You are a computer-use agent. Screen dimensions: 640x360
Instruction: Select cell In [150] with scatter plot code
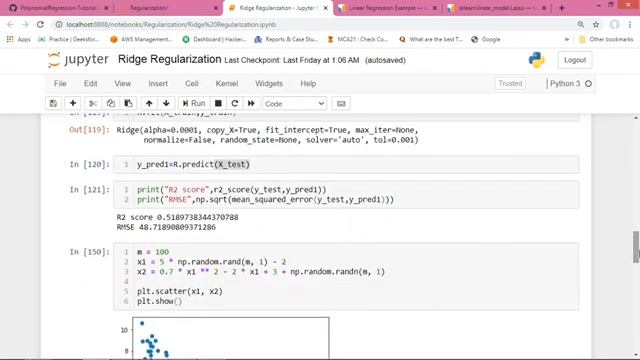(346, 277)
